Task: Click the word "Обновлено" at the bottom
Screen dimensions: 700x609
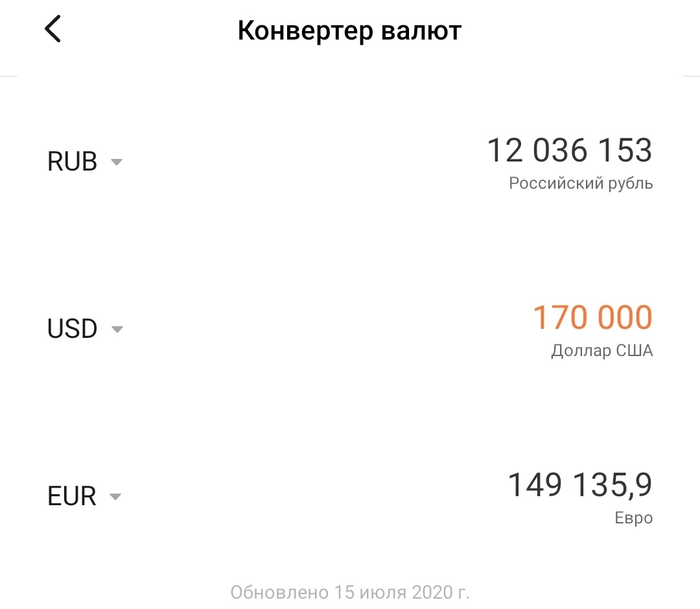Action: coord(279,592)
